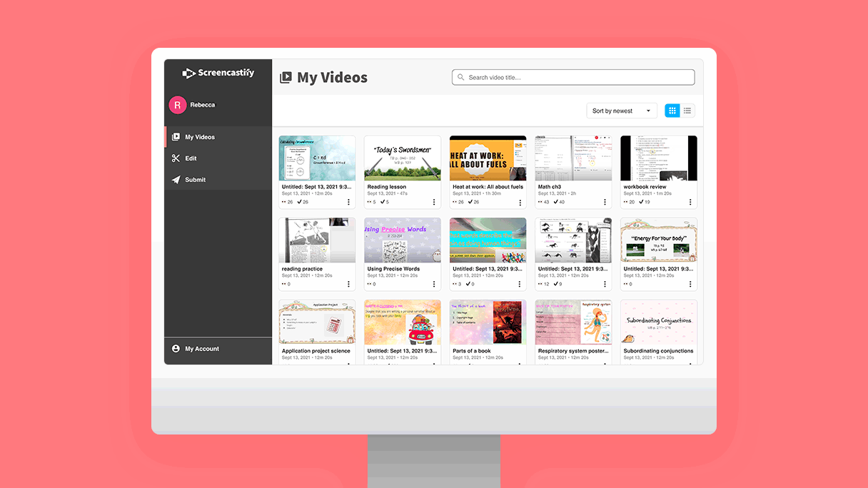This screenshot has width=868, height=488.
Task: Click Rebecca's profile avatar
Action: pyautogui.click(x=177, y=105)
